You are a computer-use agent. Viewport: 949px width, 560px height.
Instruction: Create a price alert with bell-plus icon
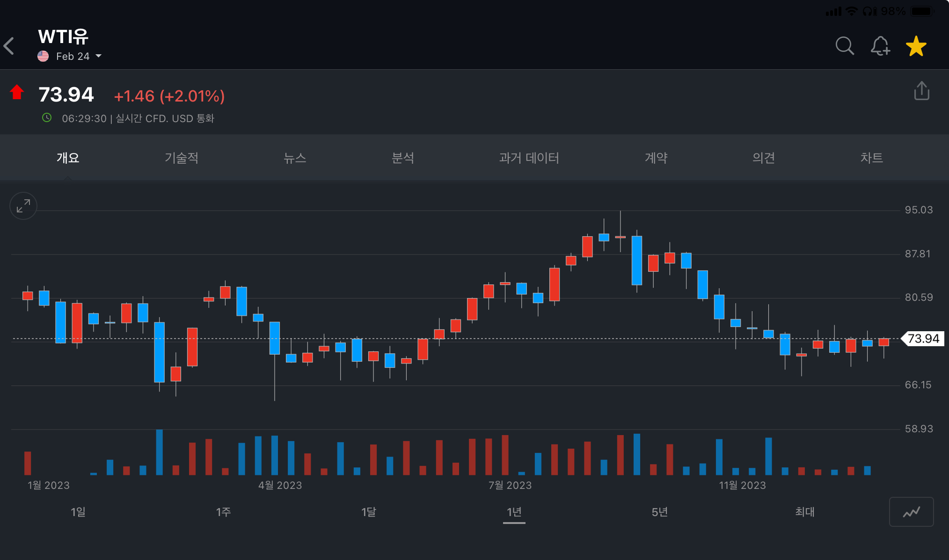pyautogui.click(x=880, y=46)
